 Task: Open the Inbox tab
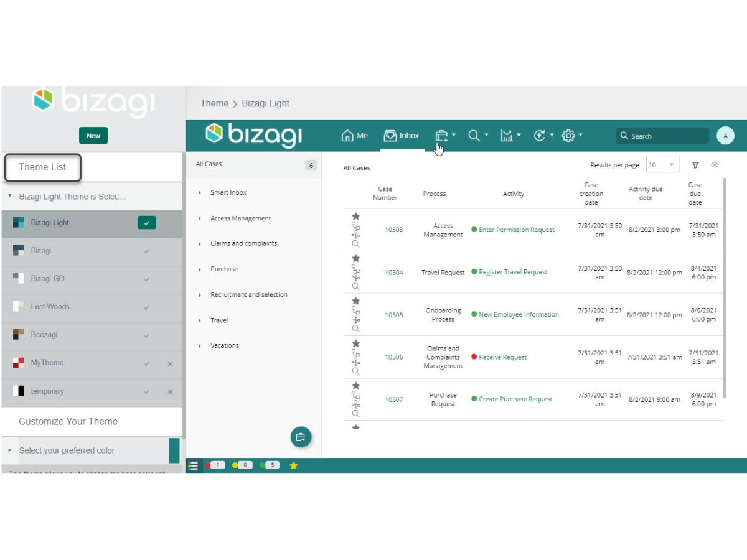pyautogui.click(x=402, y=136)
